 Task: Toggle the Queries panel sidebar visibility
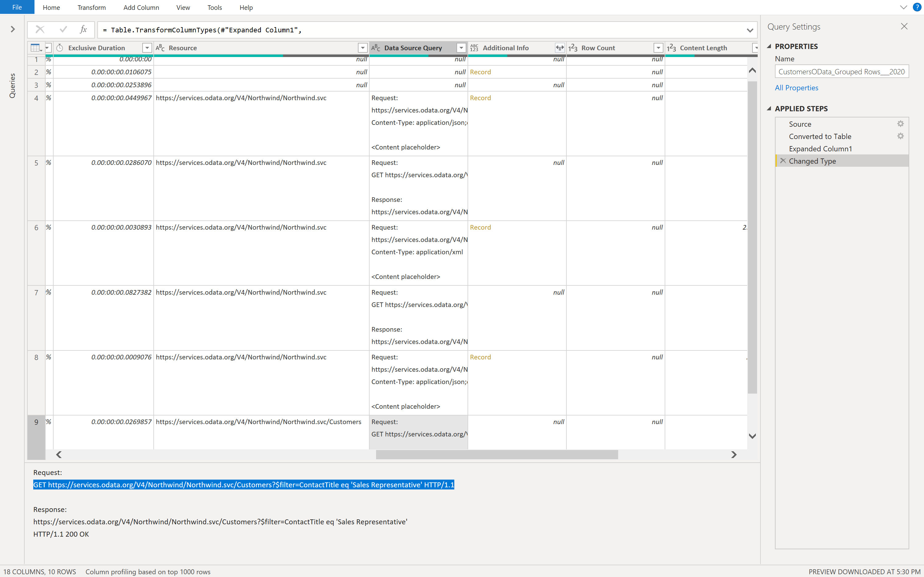tap(13, 29)
